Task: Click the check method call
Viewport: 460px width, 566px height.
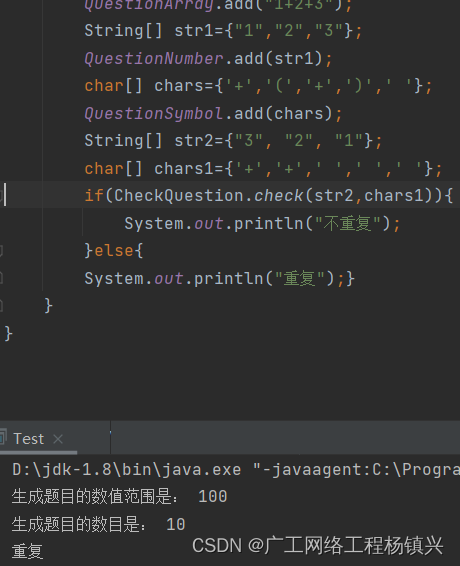Action: pos(278,196)
